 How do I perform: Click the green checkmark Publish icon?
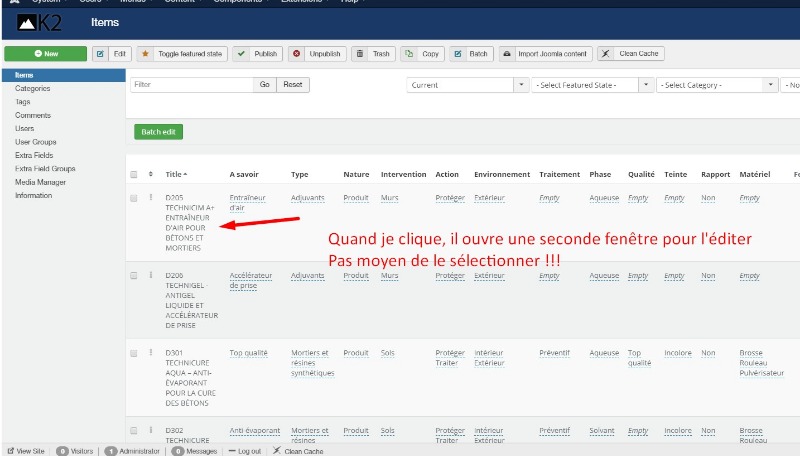click(241, 54)
